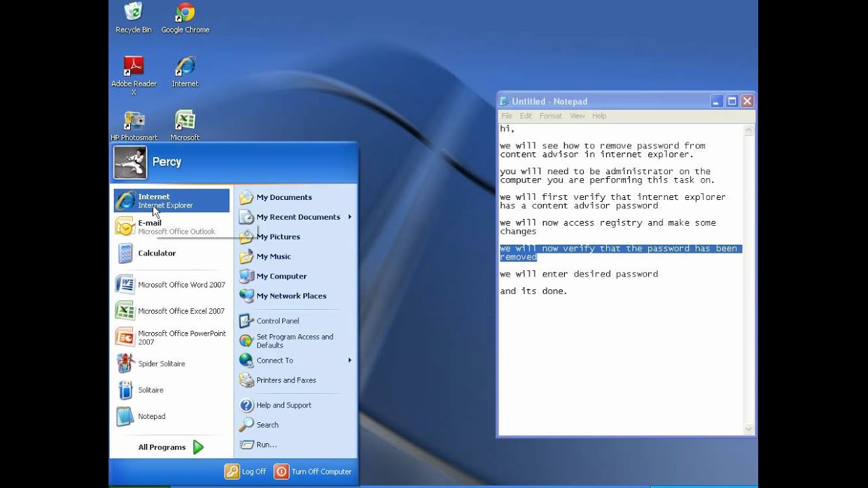Click Notepad scrollbar up arrow

pos(749,129)
